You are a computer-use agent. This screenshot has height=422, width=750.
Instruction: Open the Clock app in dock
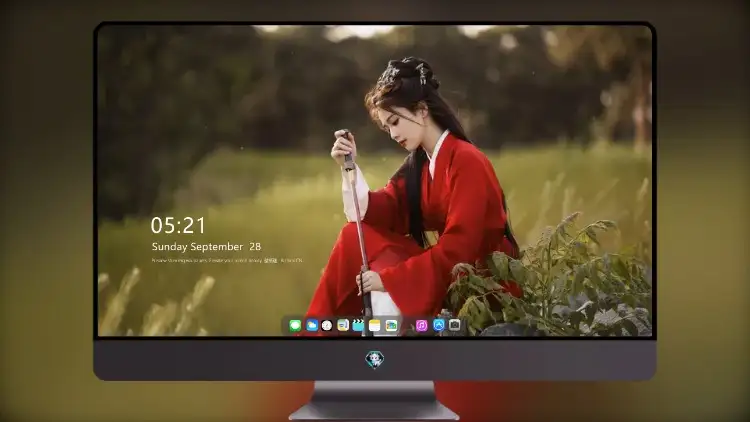pyautogui.click(x=327, y=326)
